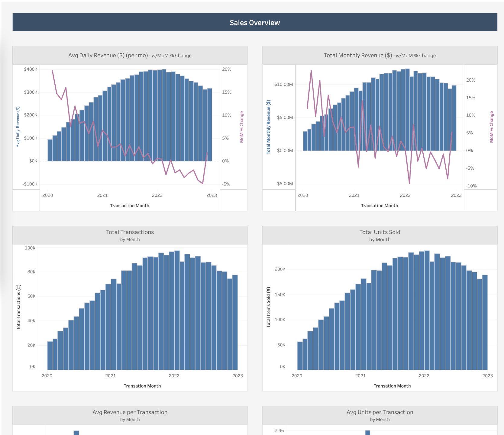
Task: Click the 2022 axis label in Total Units Sold
Action: click(x=425, y=376)
